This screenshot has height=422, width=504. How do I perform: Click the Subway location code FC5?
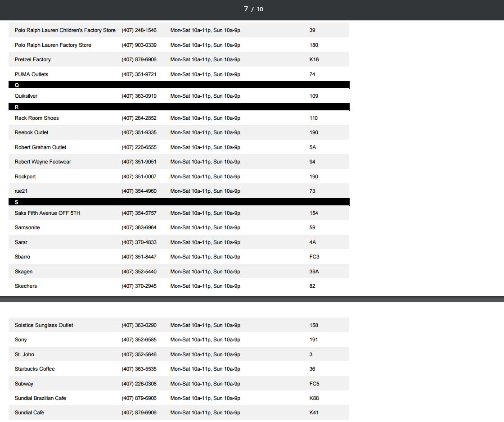[314, 384]
